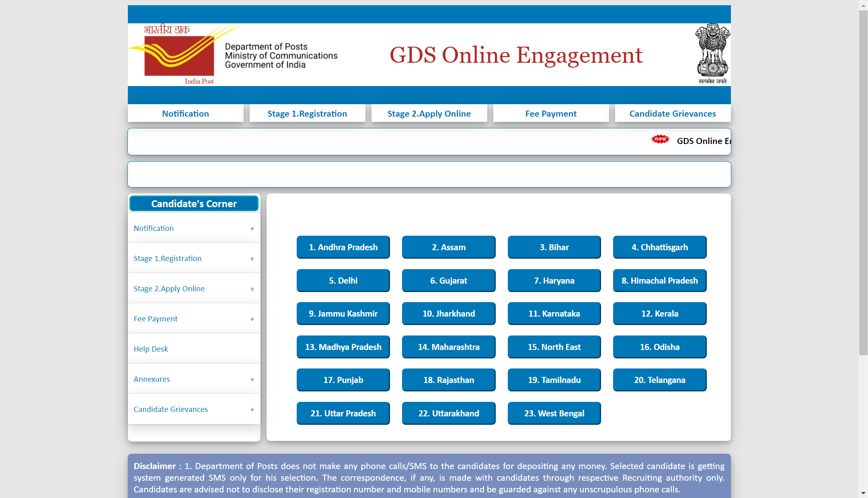The height and width of the screenshot is (498, 868).
Task: Open Stage 2.Apply Online top tab
Action: pyautogui.click(x=429, y=113)
